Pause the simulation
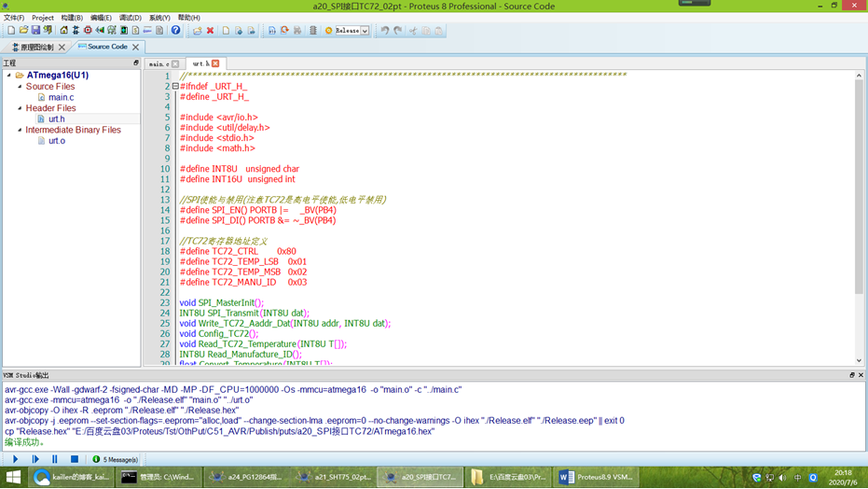Viewport: 868px width, 489px height. (x=55, y=459)
